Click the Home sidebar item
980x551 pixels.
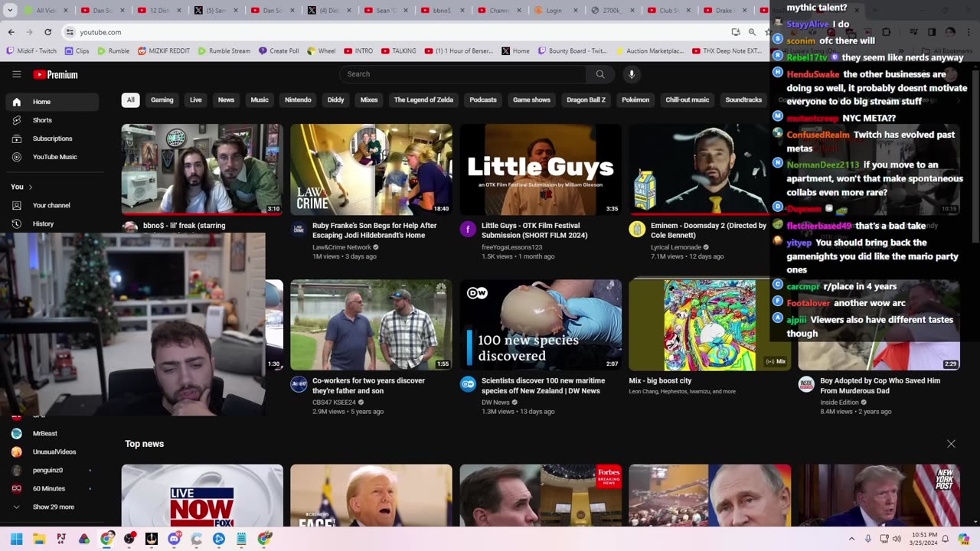click(x=52, y=102)
